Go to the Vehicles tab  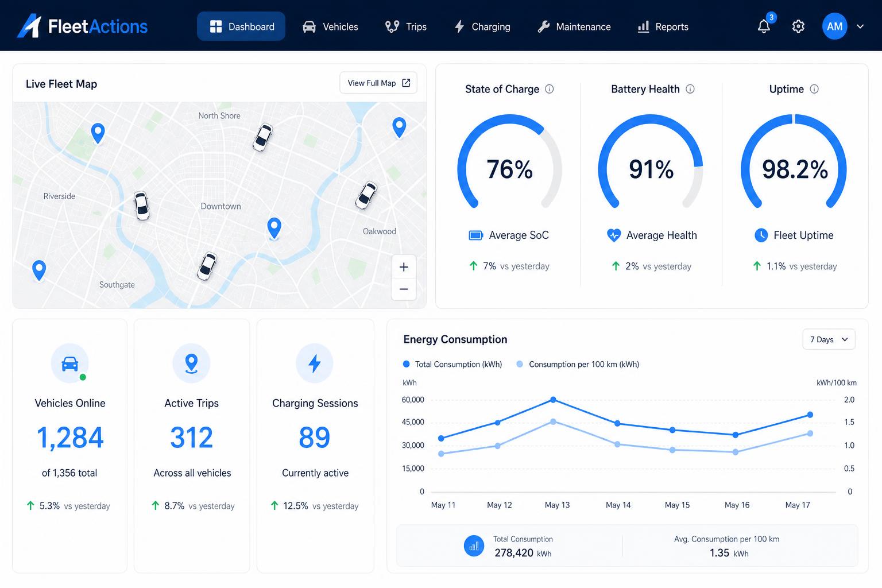pyautogui.click(x=330, y=26)
